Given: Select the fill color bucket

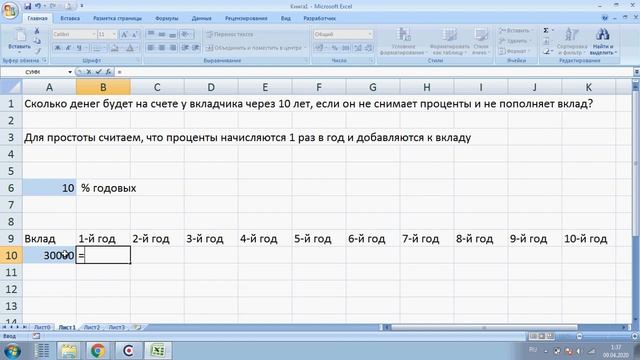Looking at the screenshot, I should [115, 48].
